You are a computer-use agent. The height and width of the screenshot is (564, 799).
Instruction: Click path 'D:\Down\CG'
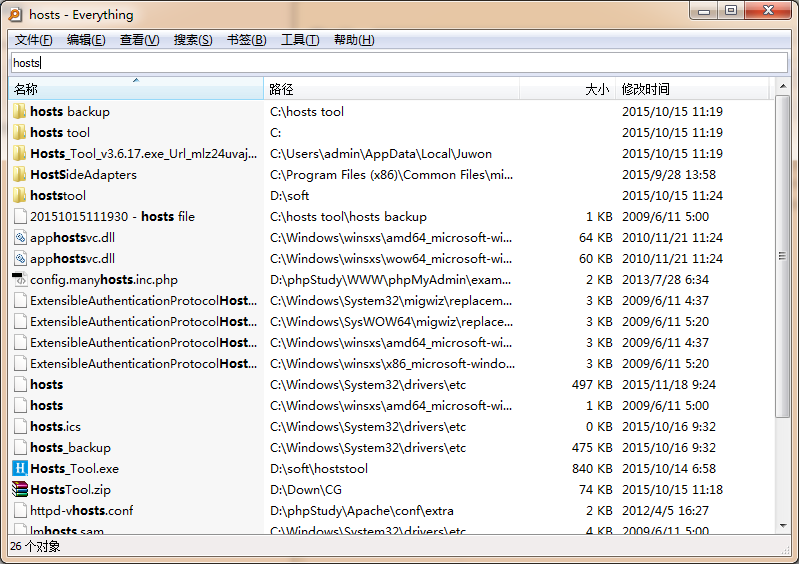(x=306, y=490)
